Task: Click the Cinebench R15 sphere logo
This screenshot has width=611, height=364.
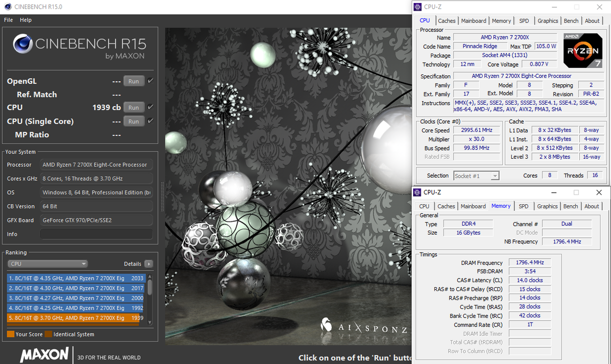Action: click(23, 44)
